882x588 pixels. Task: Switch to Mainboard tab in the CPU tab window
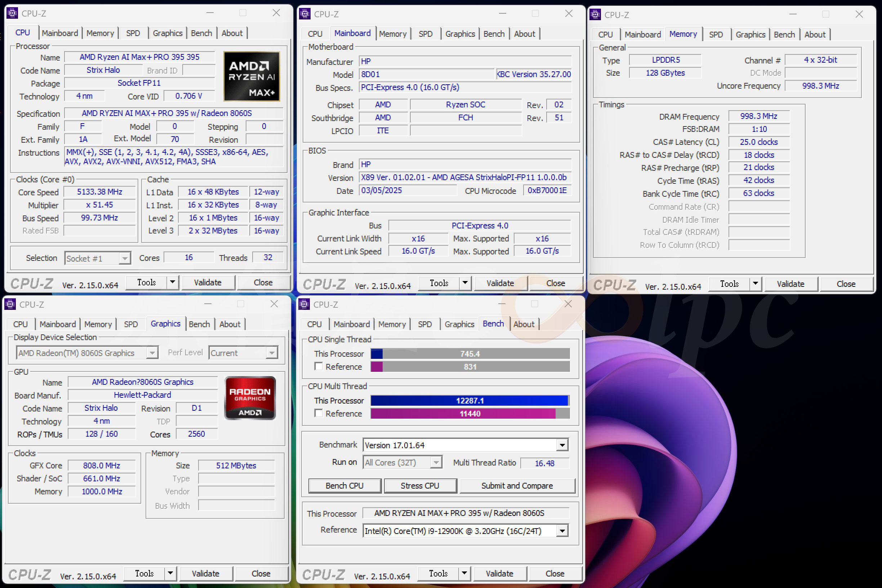tap(60, 33)
